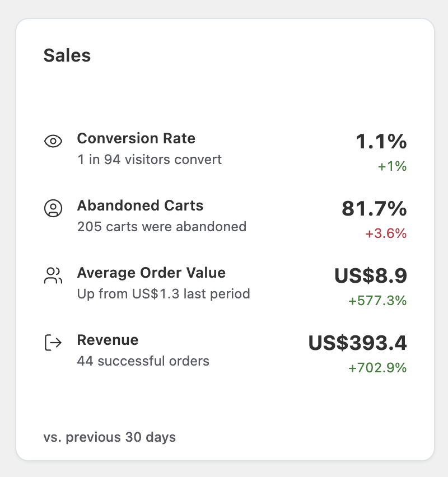
Task: Open the Conversion Rate metric details
Action: click(136, 138)
